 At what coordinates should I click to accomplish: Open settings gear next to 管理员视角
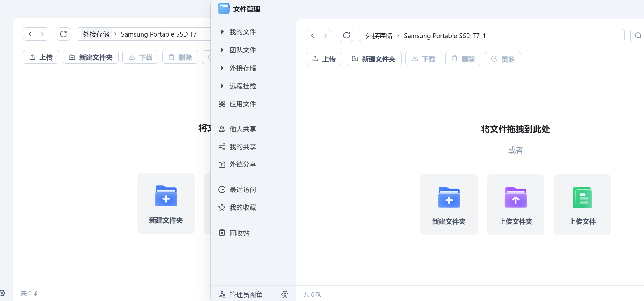(x=285, y=294)
